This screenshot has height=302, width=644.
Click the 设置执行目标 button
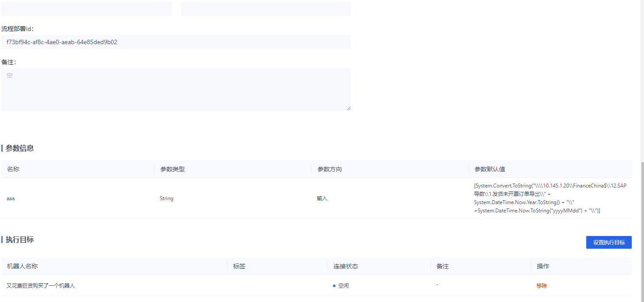pos(609,243)
